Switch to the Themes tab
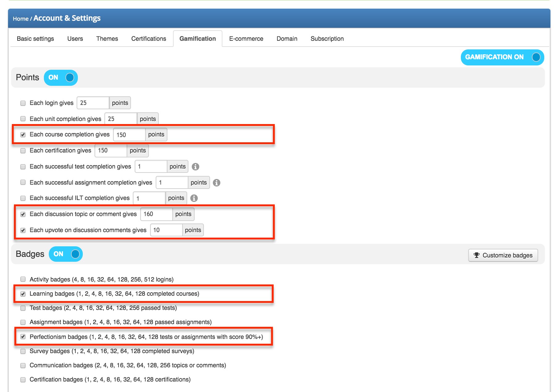Screen dimensions: 556x392 pos(107,39)
